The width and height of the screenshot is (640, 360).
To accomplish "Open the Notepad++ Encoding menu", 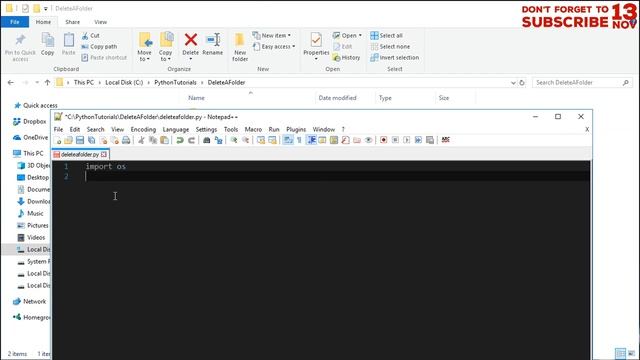I will (143, 129).
